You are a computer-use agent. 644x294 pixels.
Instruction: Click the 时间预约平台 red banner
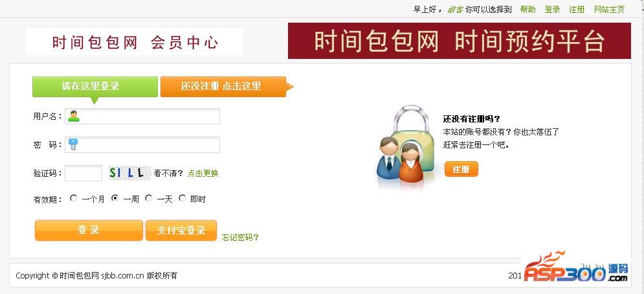point(459,41)
